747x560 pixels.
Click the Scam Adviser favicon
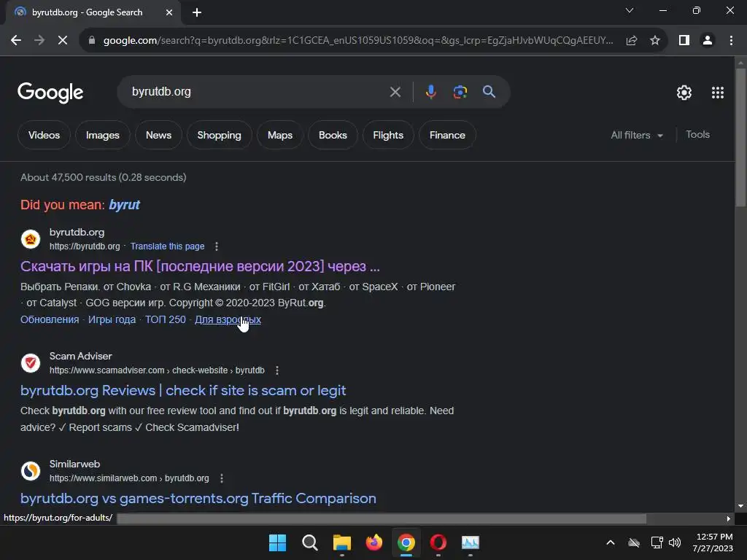31,363
